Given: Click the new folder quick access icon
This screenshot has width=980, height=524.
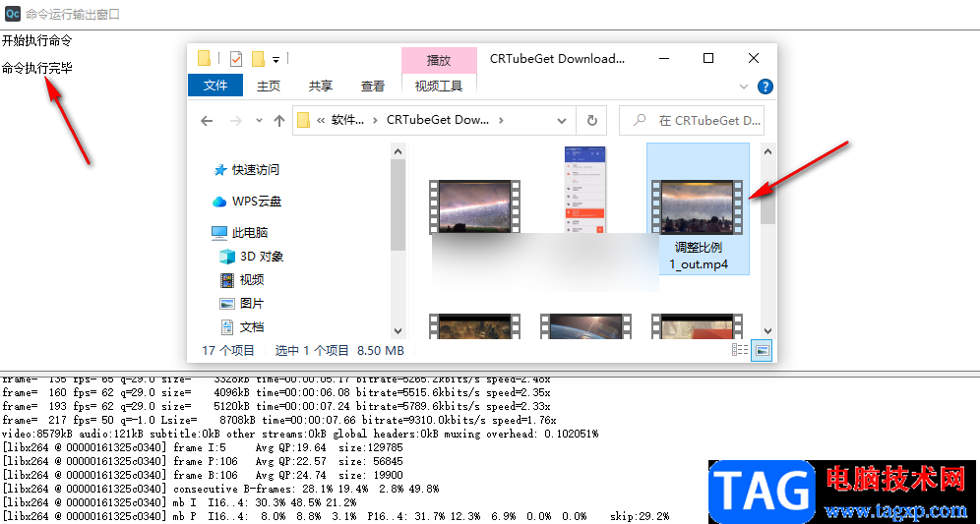Looking at the screenshot, I should [258, 59].
